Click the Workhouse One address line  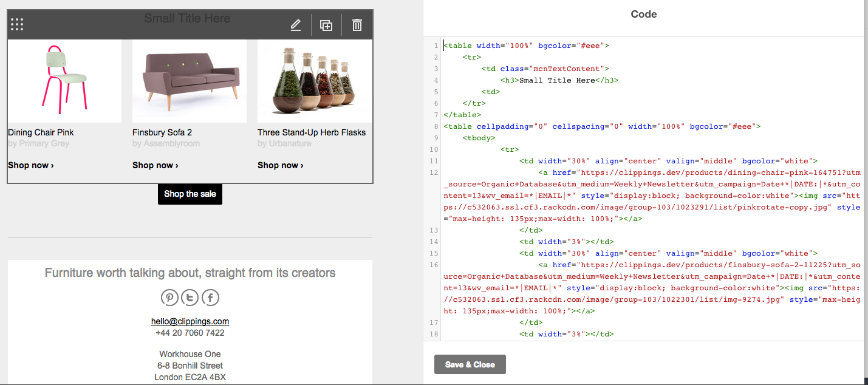190,354
